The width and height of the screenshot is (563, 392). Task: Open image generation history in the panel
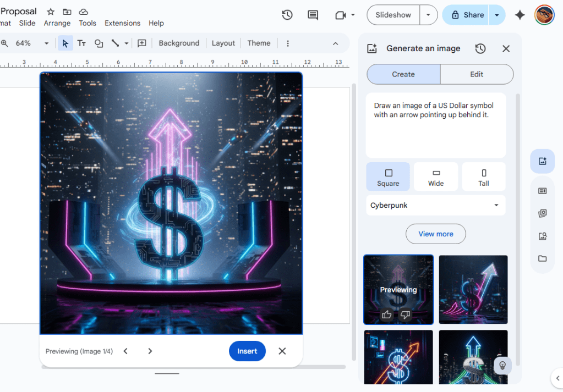click(480, 48)
